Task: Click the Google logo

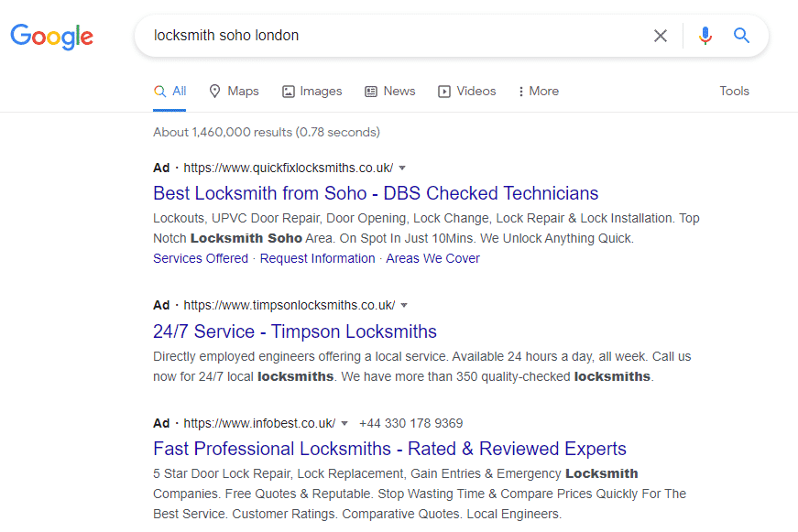Action: (52, 37)
